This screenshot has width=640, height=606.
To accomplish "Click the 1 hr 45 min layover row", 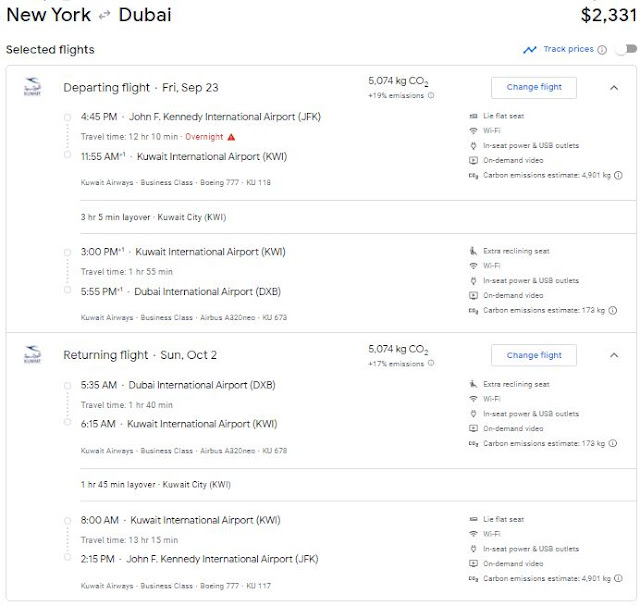I will pyautogui.click(x=156, y=485).
